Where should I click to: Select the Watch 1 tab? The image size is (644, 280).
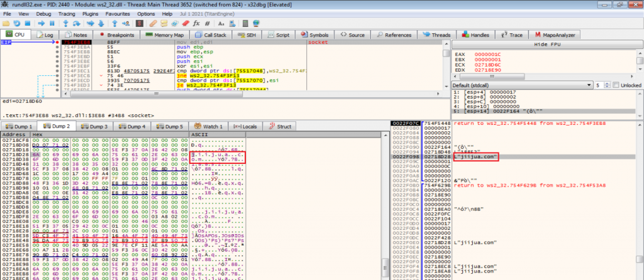(x=211, y=126)
